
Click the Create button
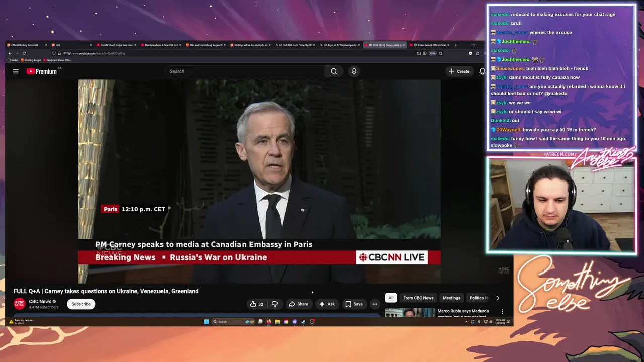(459, 71)
